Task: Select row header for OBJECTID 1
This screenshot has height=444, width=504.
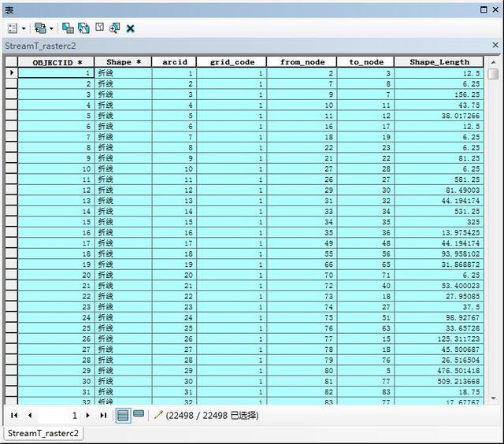Action: (x=11, y=73)
